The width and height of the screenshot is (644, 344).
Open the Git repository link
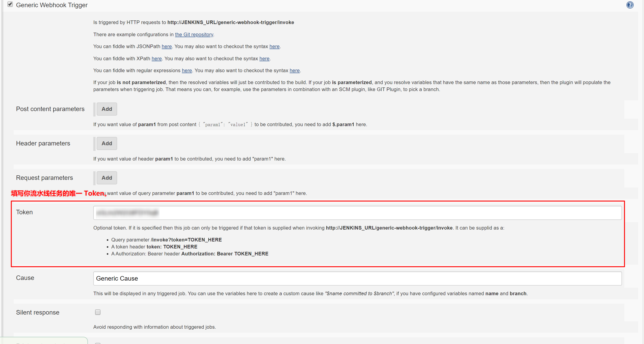click(194, 34)
